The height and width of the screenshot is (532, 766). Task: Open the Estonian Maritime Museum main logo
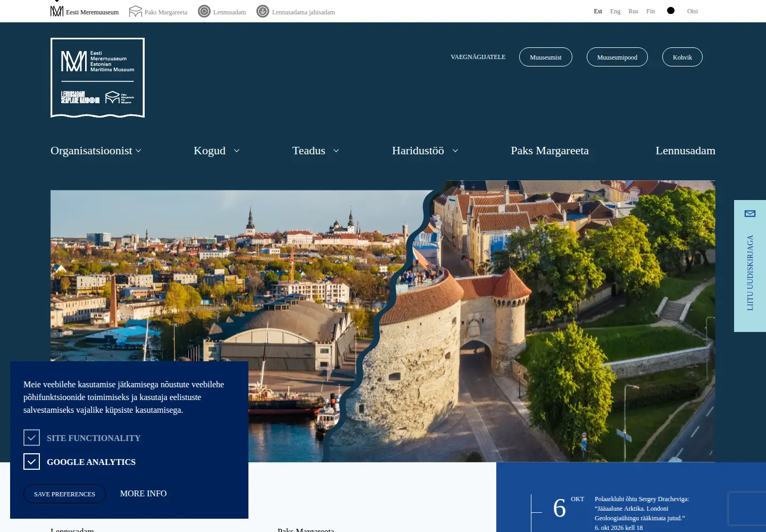[97, 78]
